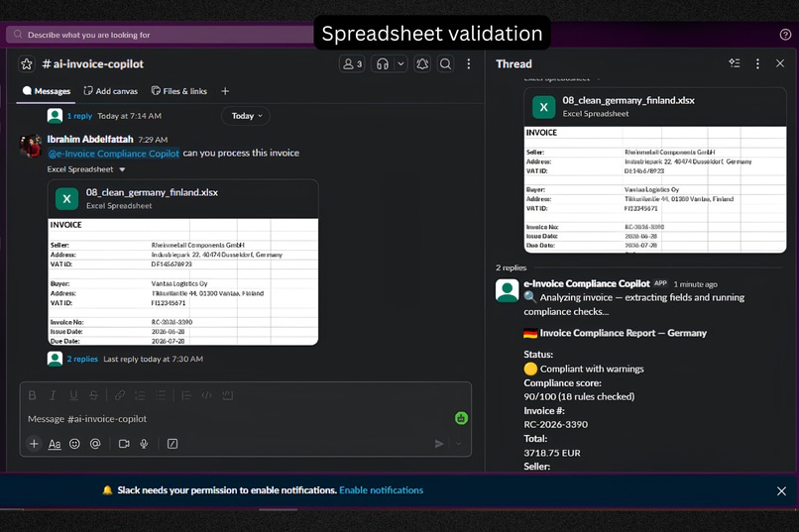
Task: Star the ai-invoice-copilot channel
Action: click(27, 64)
